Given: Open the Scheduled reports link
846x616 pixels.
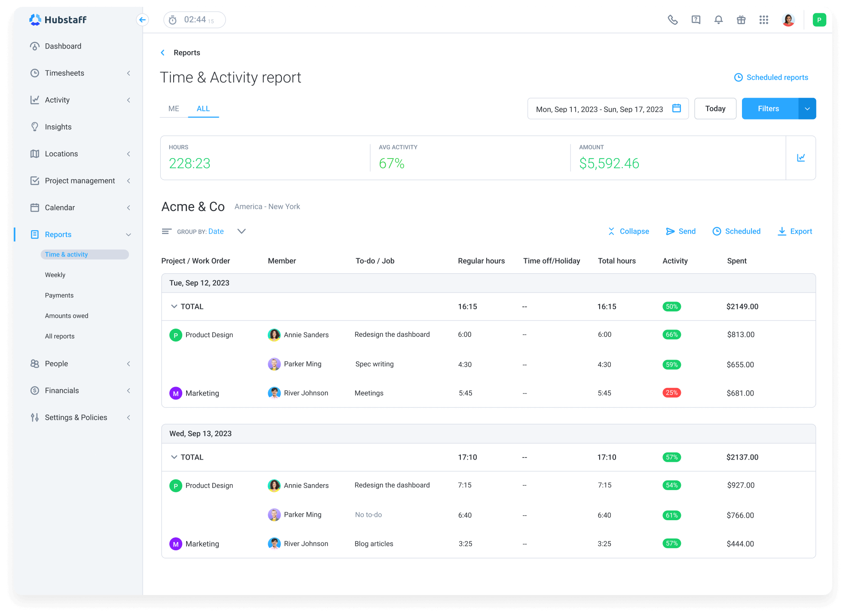Looking at the screenshot, I should coord(771,77).
